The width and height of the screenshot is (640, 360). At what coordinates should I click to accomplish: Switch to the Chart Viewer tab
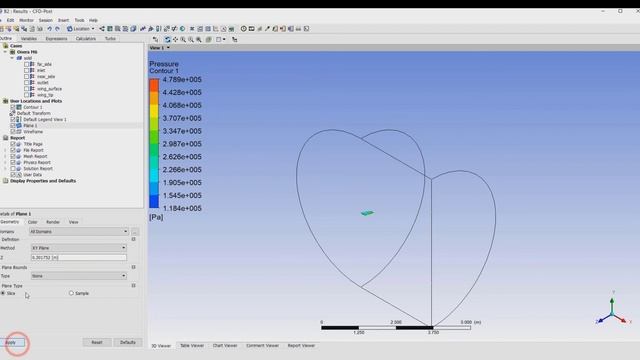click(224, 346)
